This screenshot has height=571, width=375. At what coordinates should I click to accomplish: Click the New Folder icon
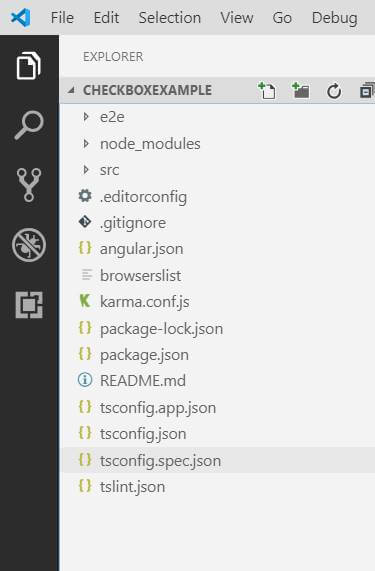click(301, 90)
